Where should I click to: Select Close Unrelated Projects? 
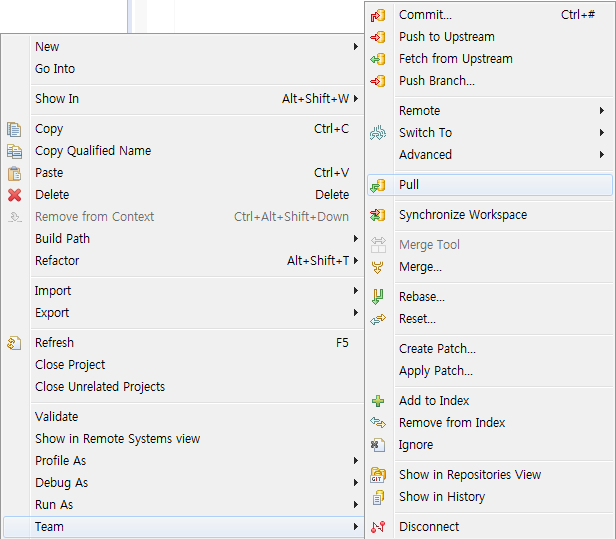[100, 387]
